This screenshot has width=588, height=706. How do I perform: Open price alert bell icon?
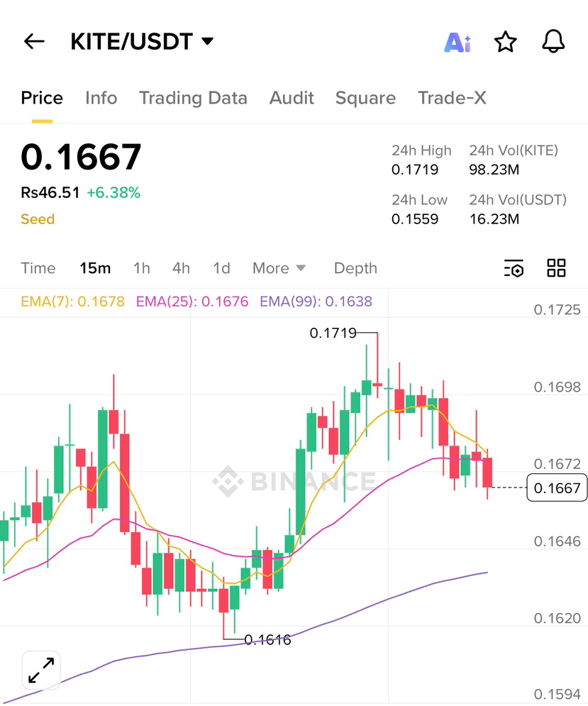point(553,42)
